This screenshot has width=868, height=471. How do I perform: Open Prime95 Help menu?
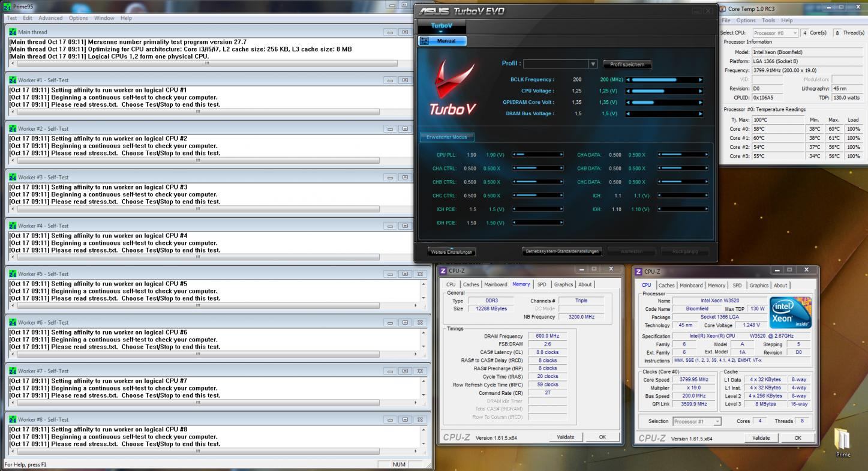[126, 18]
